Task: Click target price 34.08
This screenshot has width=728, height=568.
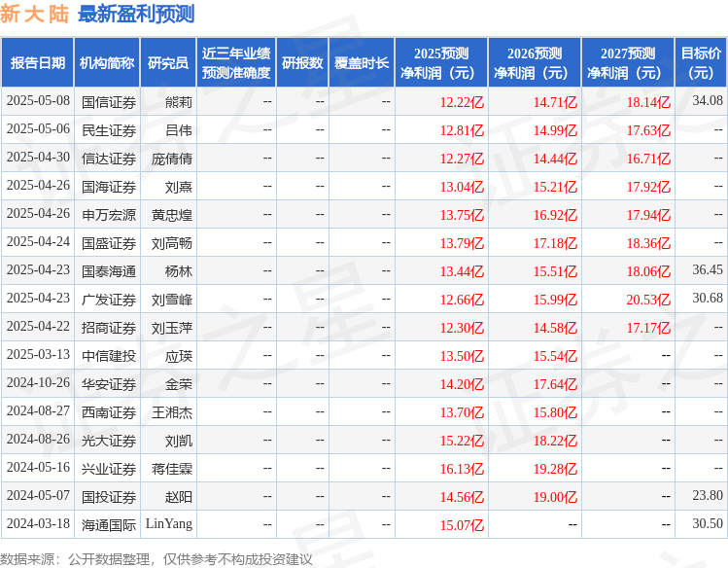Action: (708, 101)
